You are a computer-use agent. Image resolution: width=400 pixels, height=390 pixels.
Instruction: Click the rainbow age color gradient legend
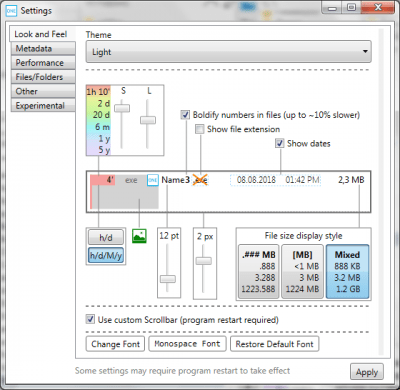pos(98,120)
